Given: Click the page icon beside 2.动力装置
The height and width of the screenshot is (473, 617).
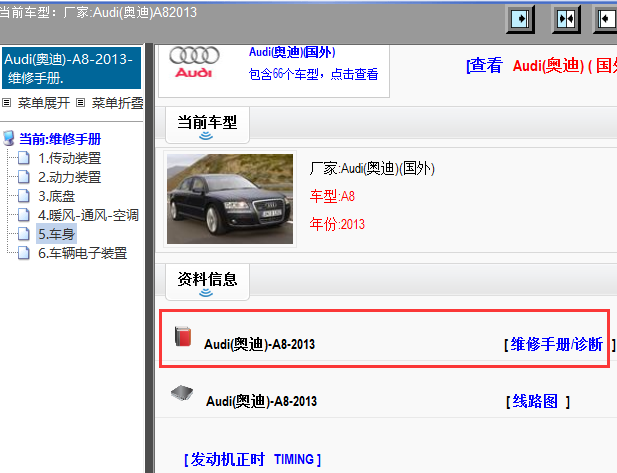Looking at the screenshot, I should [x=24, y=177].
